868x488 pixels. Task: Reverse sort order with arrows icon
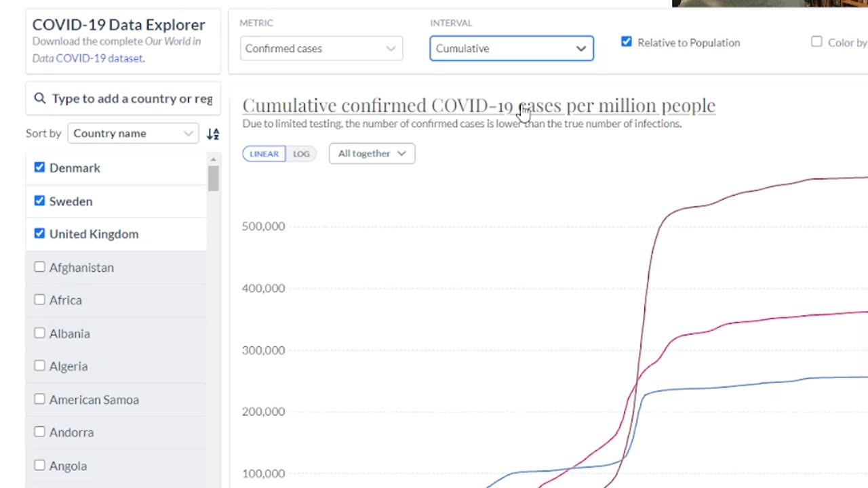click(213, 134)
